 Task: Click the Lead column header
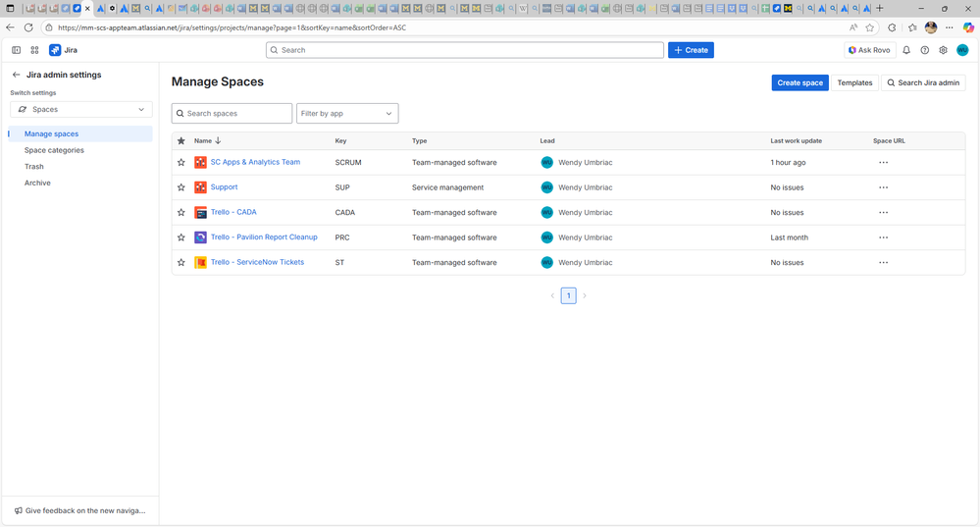547,140
